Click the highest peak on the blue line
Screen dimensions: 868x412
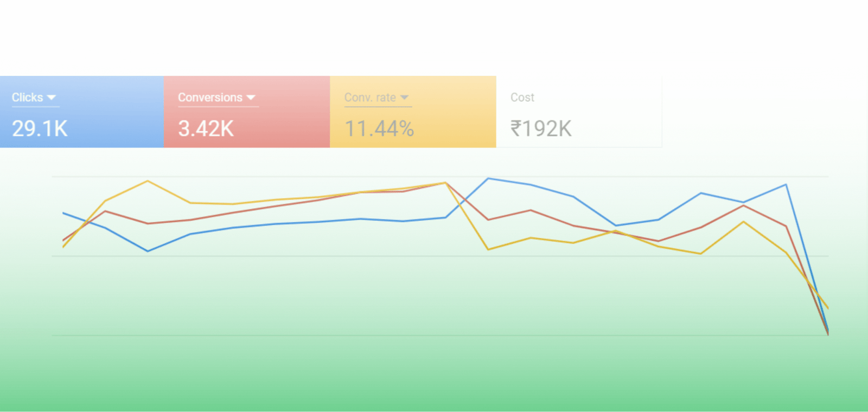click(x=489, y=178)
